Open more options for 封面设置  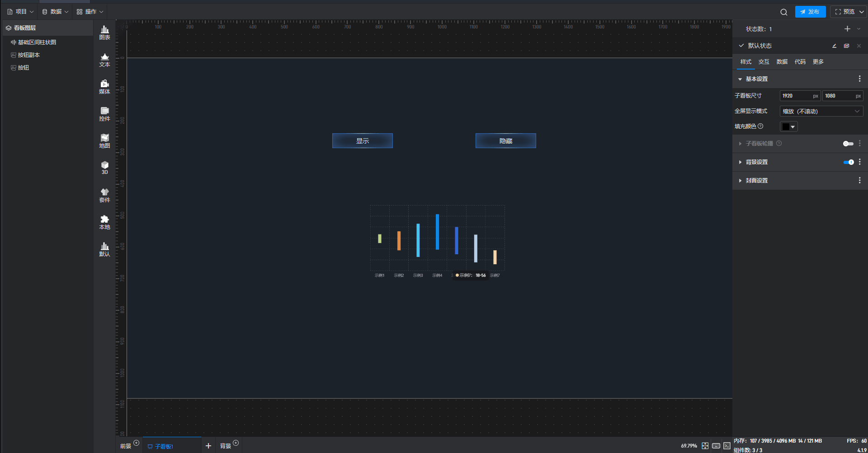[x=859, y=180]
